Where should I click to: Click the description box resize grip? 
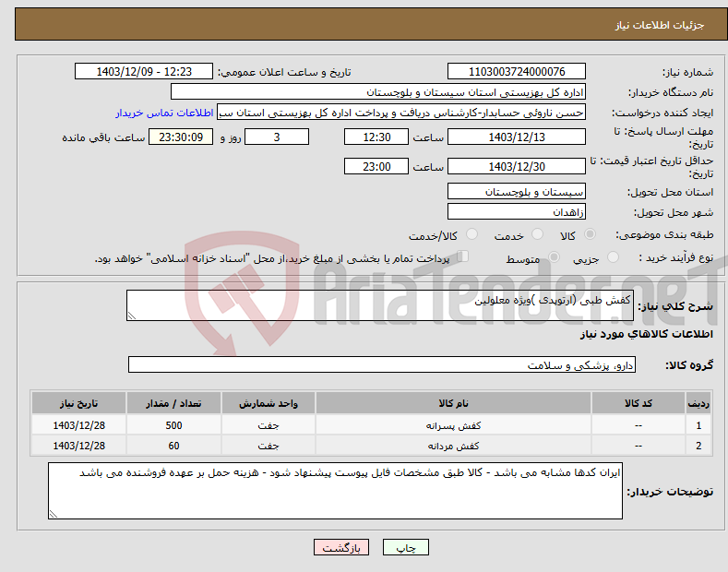pyautogui.click(x=132, y=316)
